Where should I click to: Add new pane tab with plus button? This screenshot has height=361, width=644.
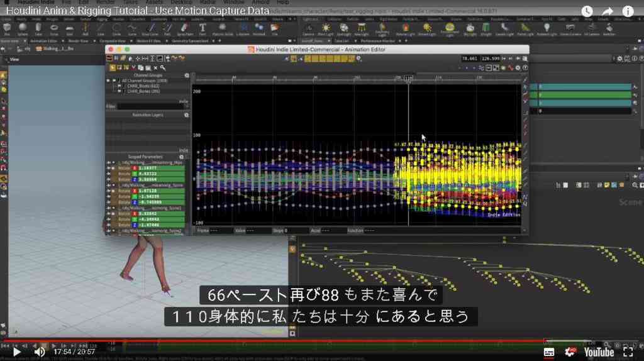pos(219,41)
